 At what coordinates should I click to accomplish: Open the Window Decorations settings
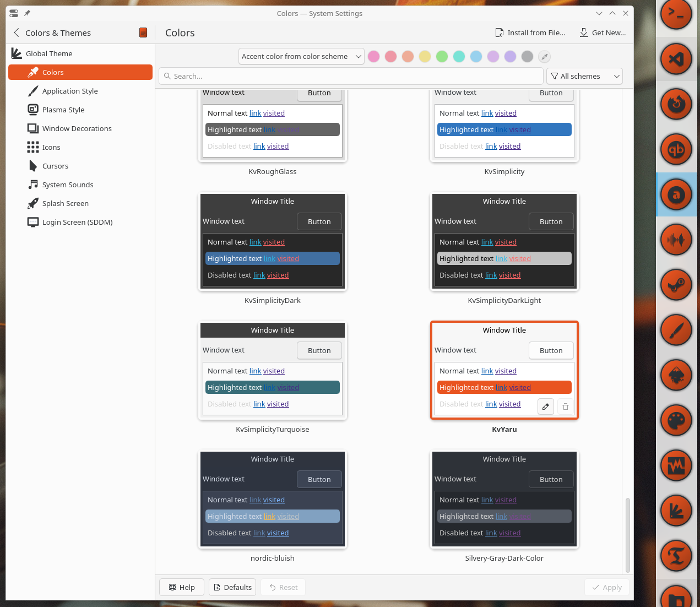pos(75,128)
